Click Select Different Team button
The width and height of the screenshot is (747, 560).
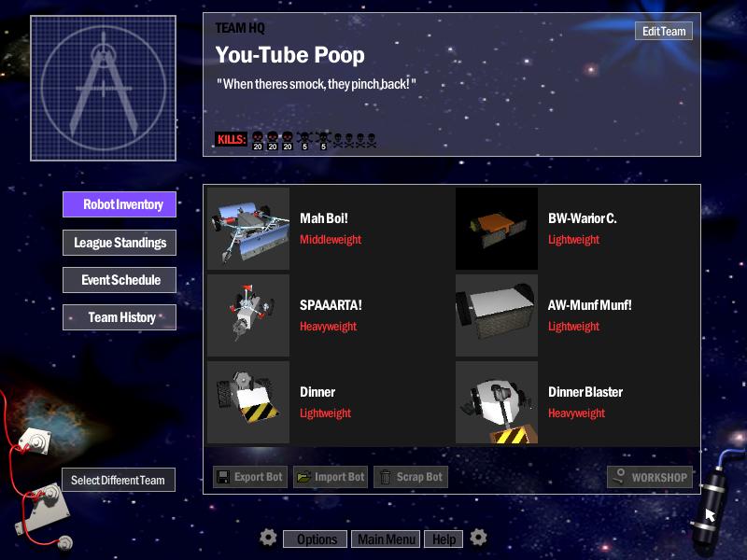click(119, 480)
